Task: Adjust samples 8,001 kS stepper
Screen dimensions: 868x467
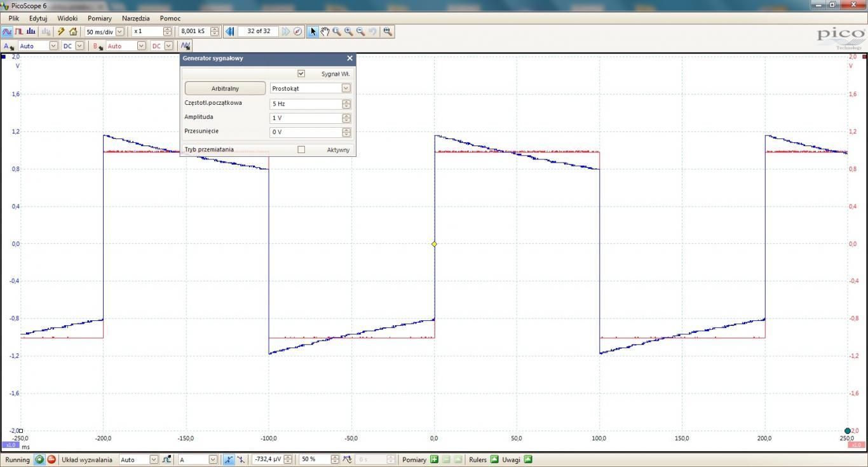Action: pyautogui.click(x=214, y=31)
